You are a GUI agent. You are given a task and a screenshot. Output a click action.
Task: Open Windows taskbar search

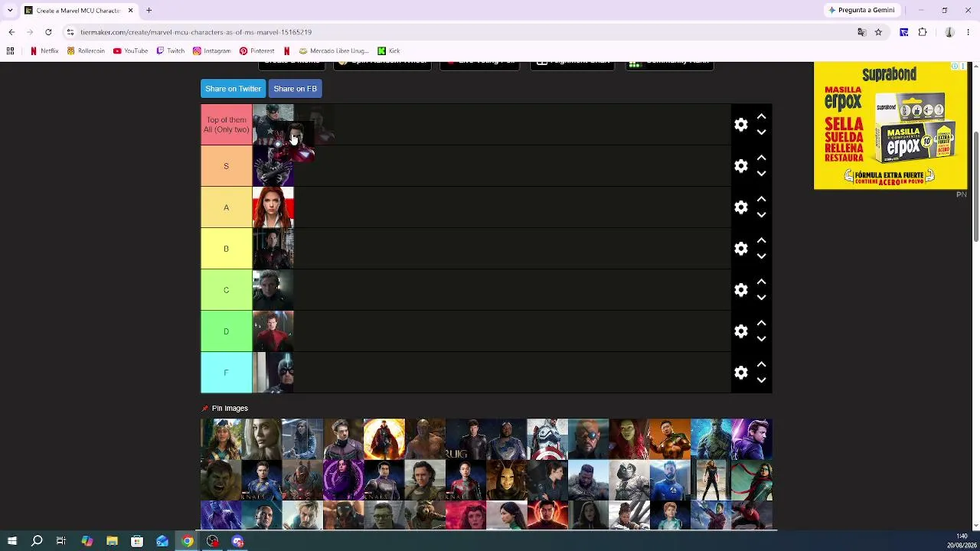[x=37, y=541]
